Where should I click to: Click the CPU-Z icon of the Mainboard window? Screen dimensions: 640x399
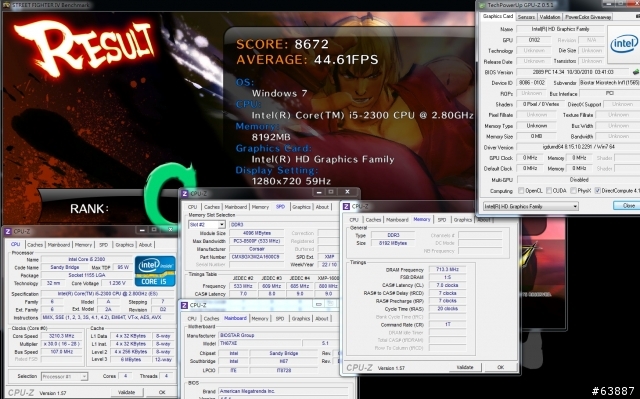point(184,305)
